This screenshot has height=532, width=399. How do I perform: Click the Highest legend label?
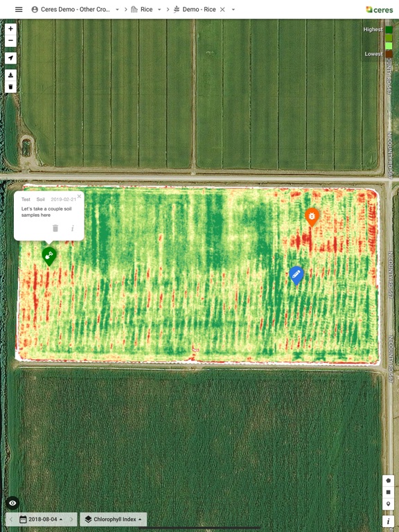coord(373,30)
